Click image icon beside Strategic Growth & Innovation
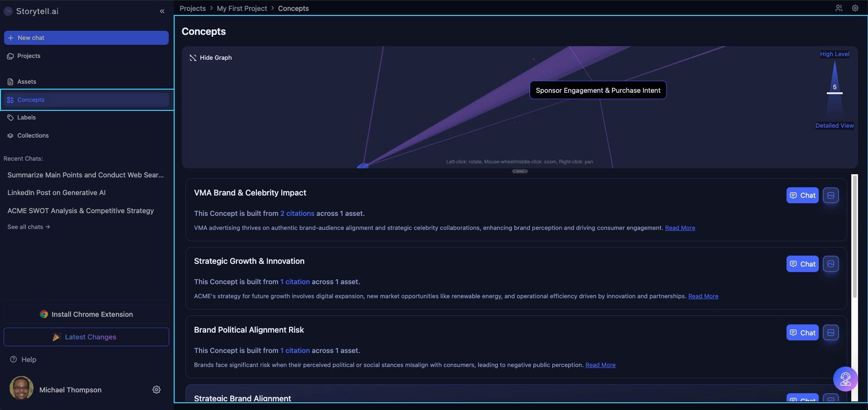 point(830,264)
